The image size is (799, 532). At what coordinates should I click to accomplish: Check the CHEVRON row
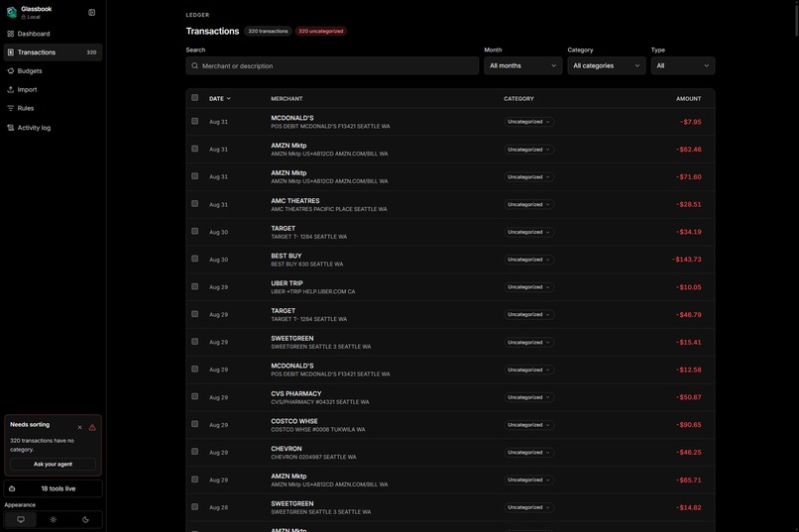[x=194, y=452]
